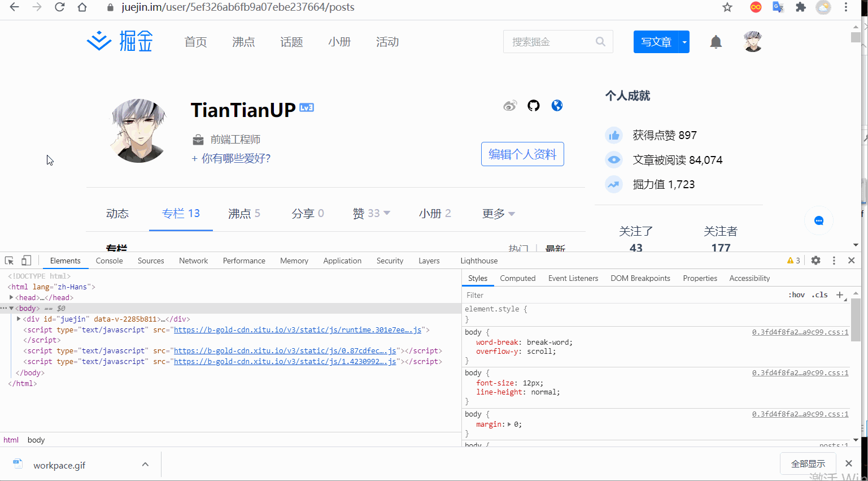Open the DevTools Network tab

click(x=194, y=261)
